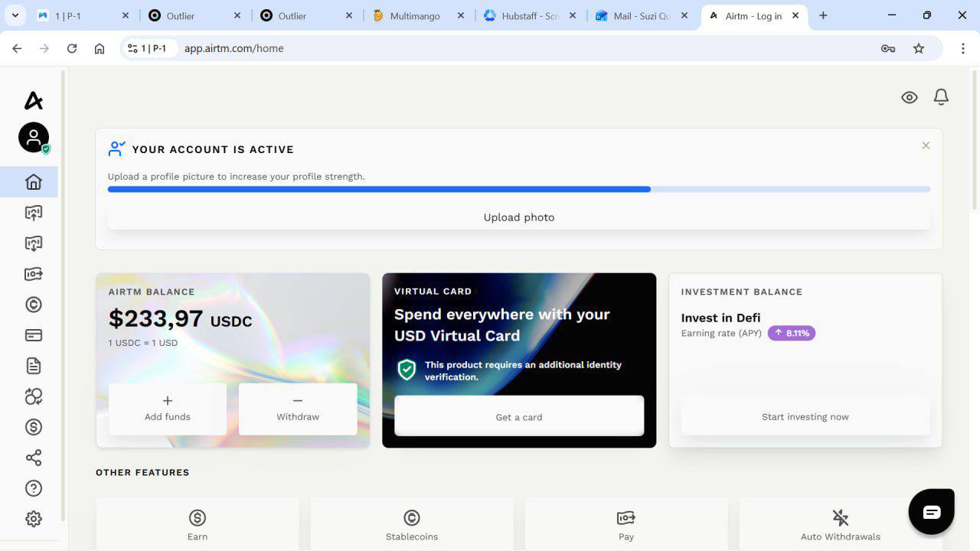This screenshot has width=980, height=551.
Task: Click the $233,97 USDC balance amount
Action: [x=180, y=318]
